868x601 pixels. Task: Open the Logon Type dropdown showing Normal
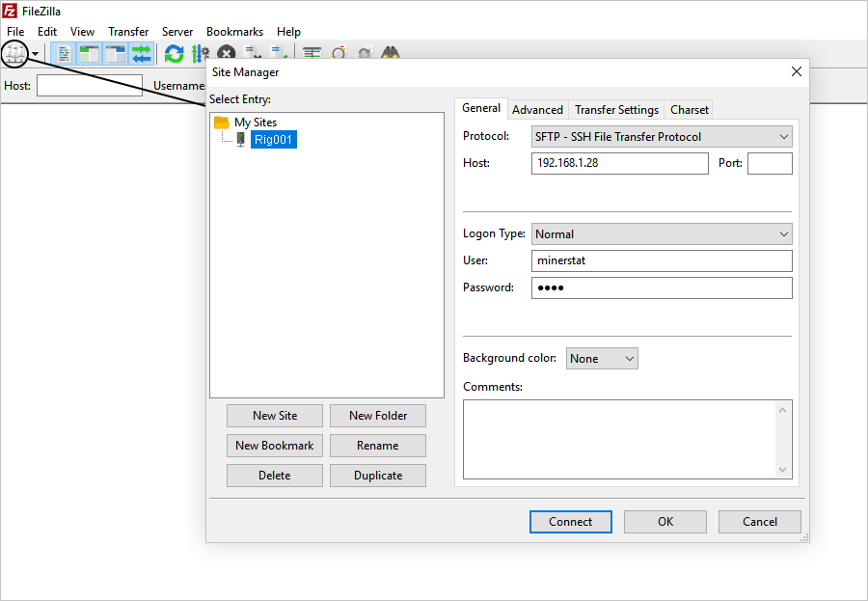click(662, 233)
